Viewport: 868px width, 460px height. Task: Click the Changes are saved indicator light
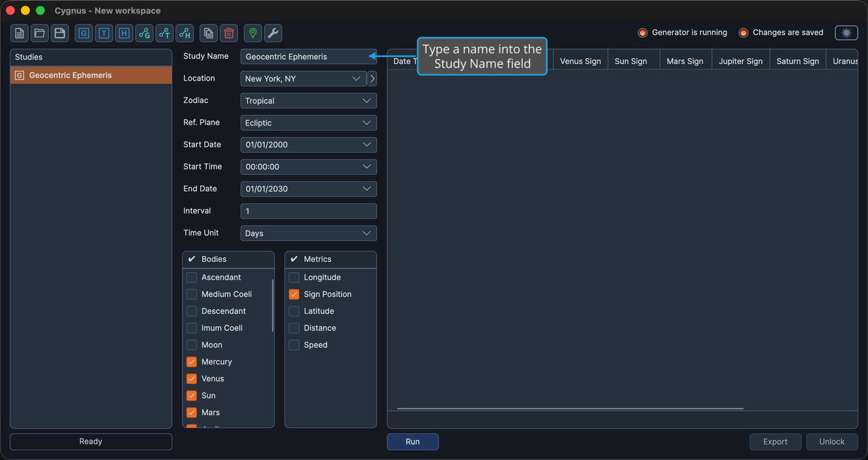pos(743,32)
